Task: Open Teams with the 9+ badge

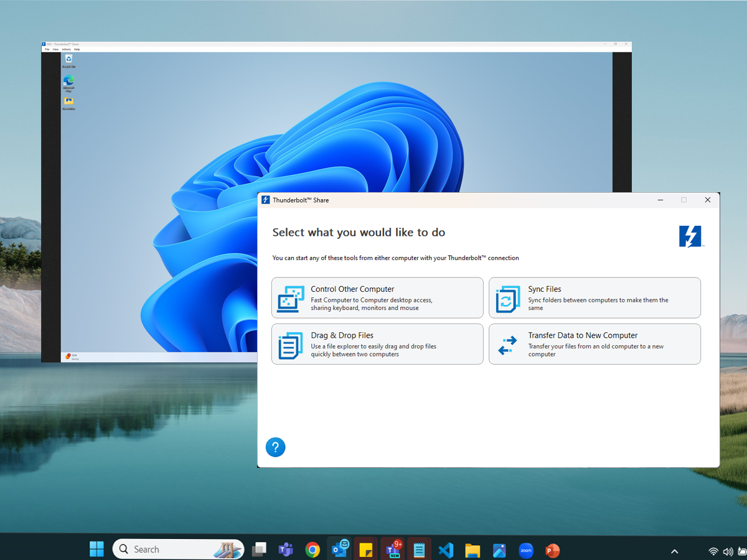Action: coord(393,549)
